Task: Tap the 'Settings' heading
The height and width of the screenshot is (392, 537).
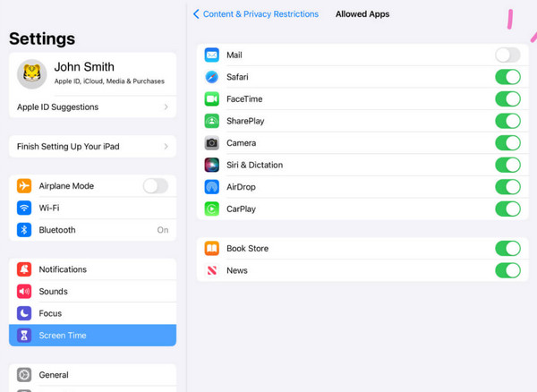Action: point(42,38)
